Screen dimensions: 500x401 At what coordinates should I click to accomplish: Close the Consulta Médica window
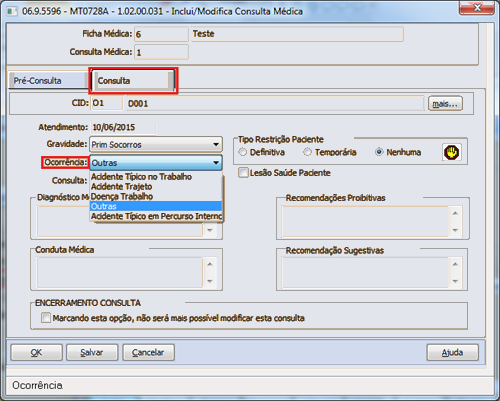pos(477,7)
